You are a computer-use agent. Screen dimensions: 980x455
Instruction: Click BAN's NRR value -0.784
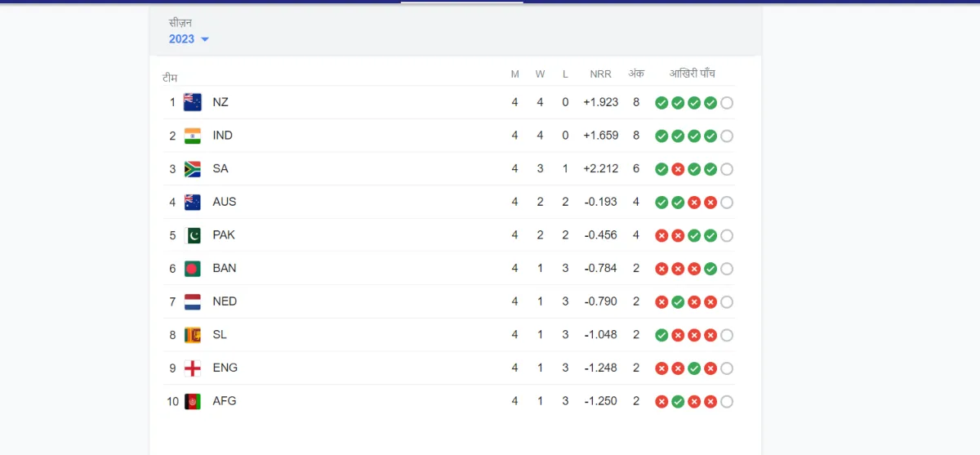click(x=601, y=268)
